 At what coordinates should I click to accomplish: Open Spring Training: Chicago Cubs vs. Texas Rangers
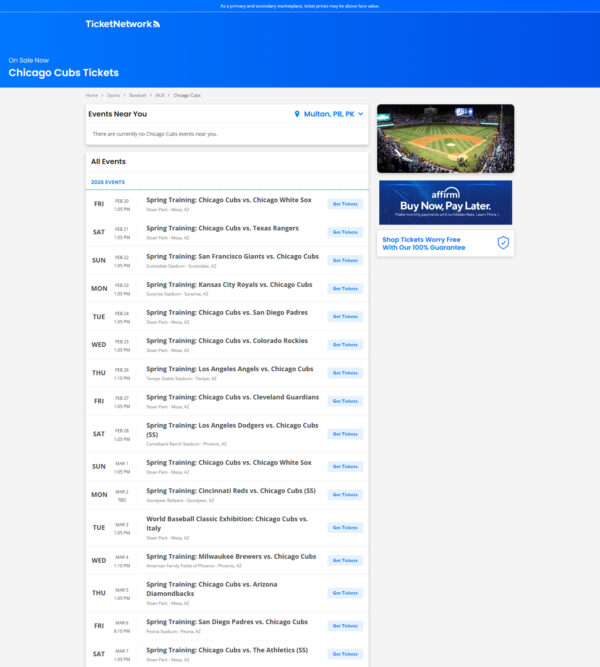coord(223,228)
